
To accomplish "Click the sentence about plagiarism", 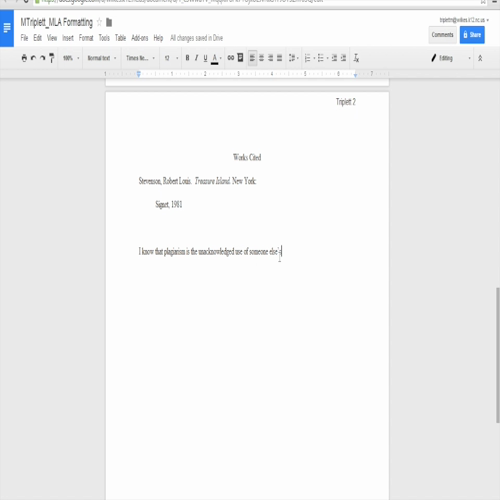I will (210, 252).
